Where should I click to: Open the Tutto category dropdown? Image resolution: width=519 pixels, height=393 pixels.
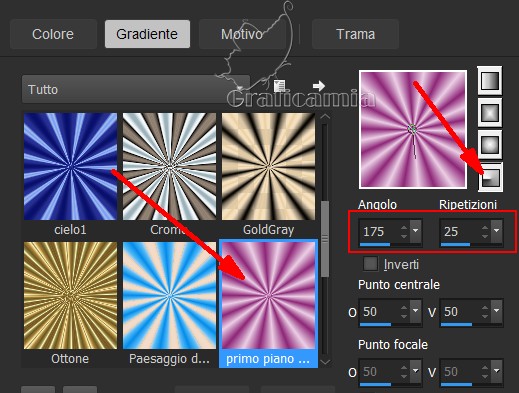136,89
